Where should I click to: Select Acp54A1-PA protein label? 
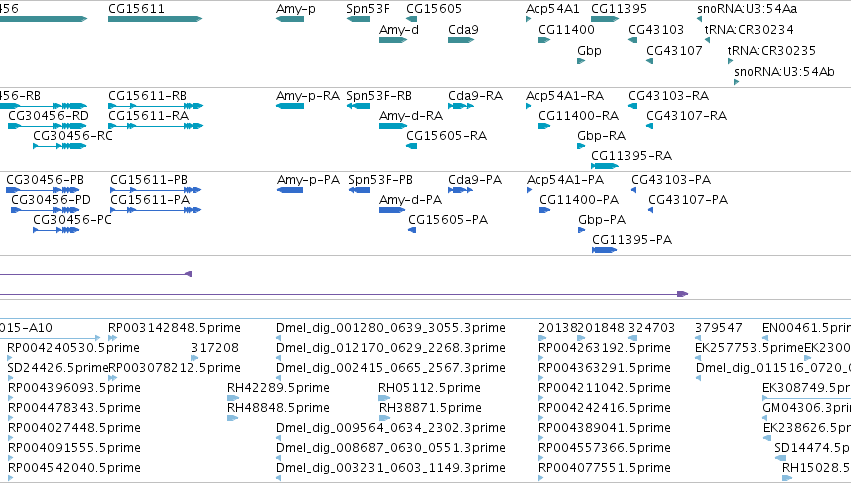point(566,180)
